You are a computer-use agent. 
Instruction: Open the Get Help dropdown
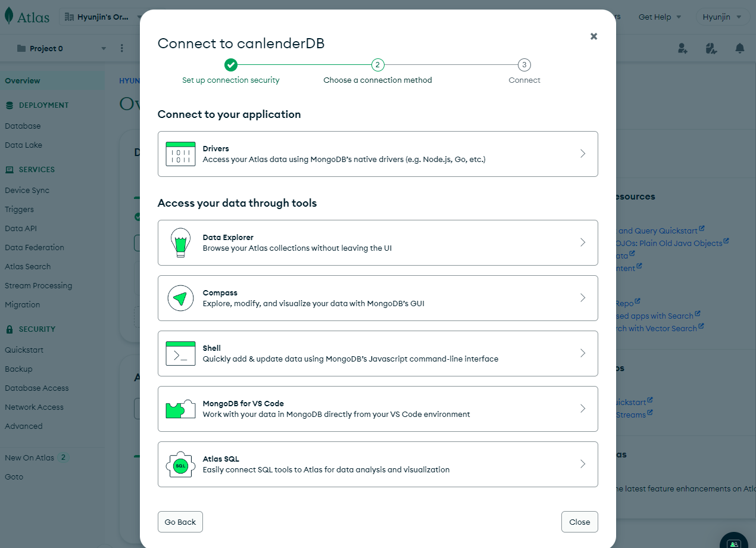coord(660,17)
